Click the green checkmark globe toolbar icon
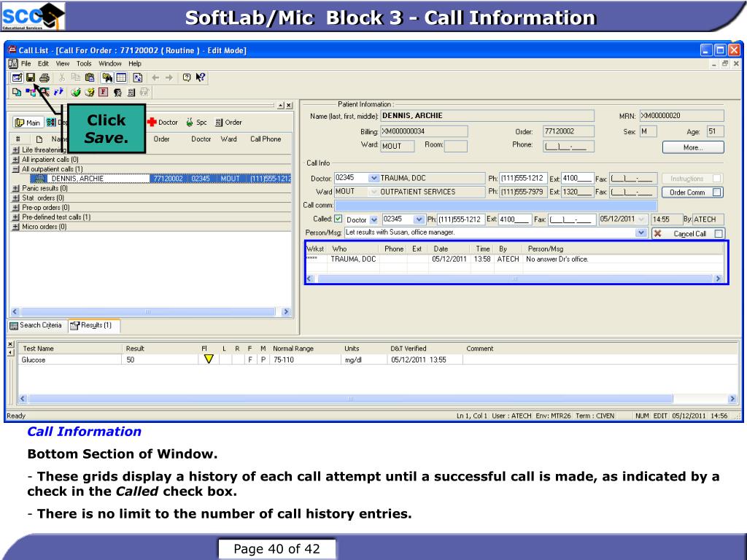The width and height of the screenshot is (747, 560). click(x=75, y=92)
